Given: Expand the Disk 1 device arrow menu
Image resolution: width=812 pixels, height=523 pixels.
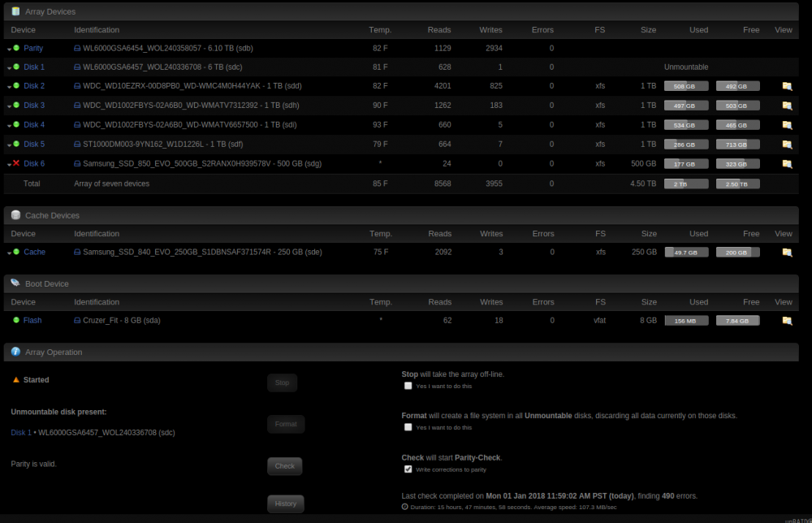Looking at the screenshot, I should point(9,68).
